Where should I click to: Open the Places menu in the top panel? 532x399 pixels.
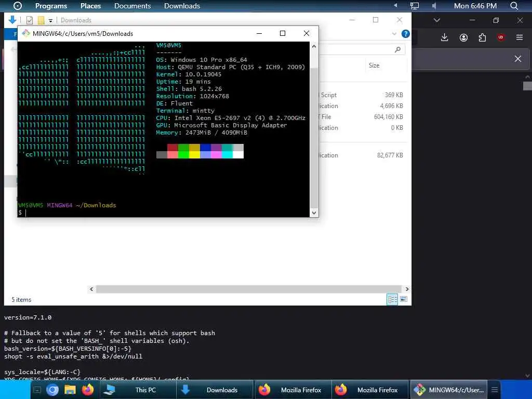(x=90, y=6)
